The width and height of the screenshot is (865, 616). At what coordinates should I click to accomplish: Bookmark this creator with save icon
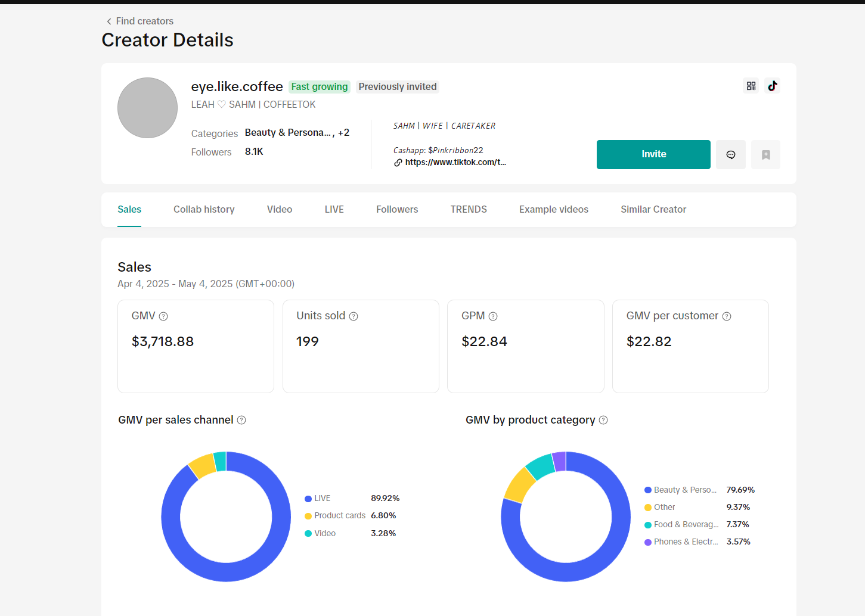click(765, 155)
